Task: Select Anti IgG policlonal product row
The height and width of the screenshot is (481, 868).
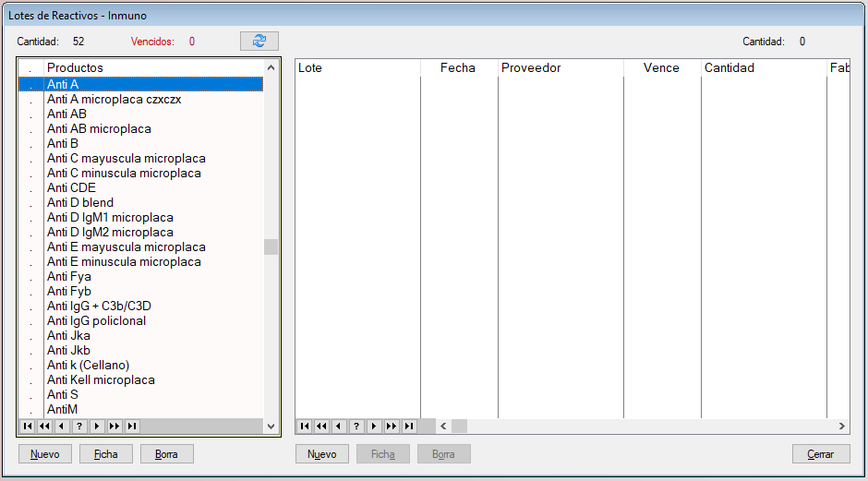Action: (96, 320)
